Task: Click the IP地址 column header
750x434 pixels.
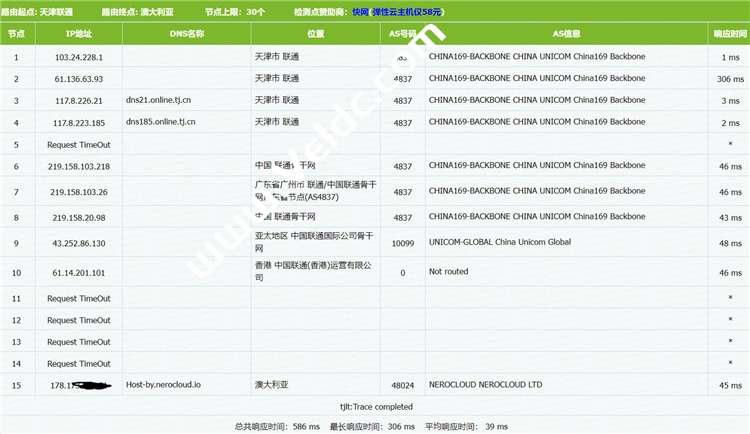Action: point(78,33)
